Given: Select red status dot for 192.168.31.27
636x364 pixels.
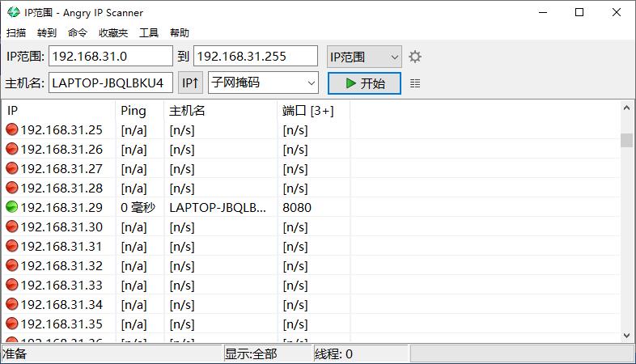Looking at the screenshot, I should [12, 168].
